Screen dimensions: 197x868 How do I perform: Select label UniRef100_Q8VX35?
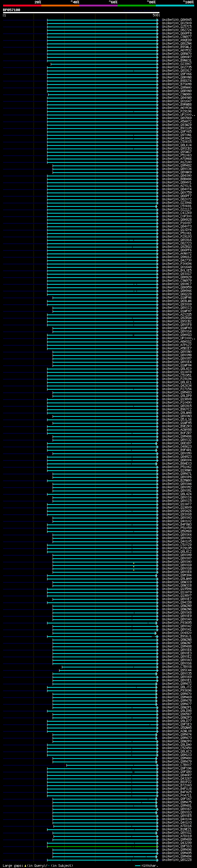click(x=177, y=674)
